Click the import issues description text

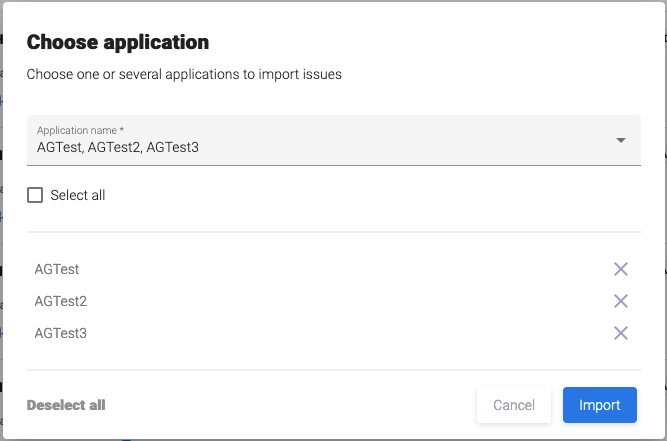[x=184, y=74]
